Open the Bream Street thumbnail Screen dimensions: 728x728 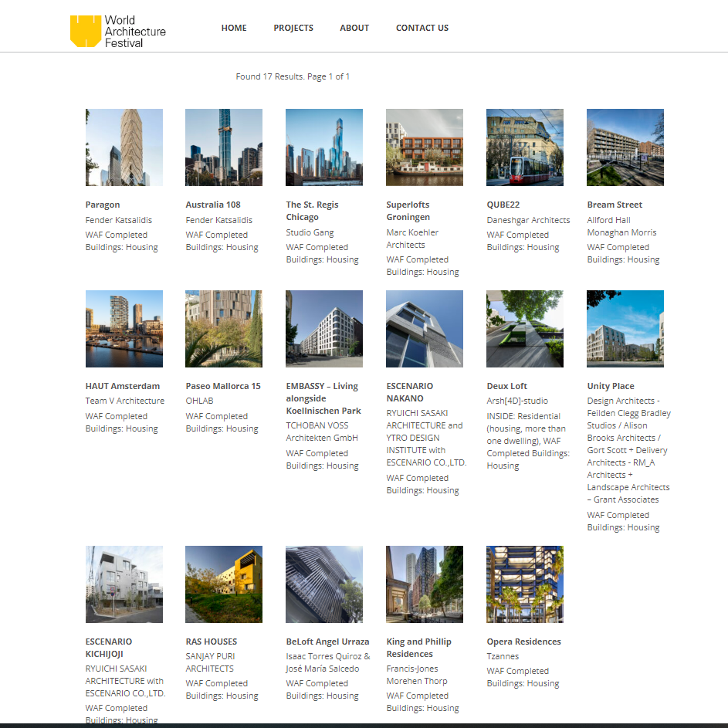[x=625, y=147]
